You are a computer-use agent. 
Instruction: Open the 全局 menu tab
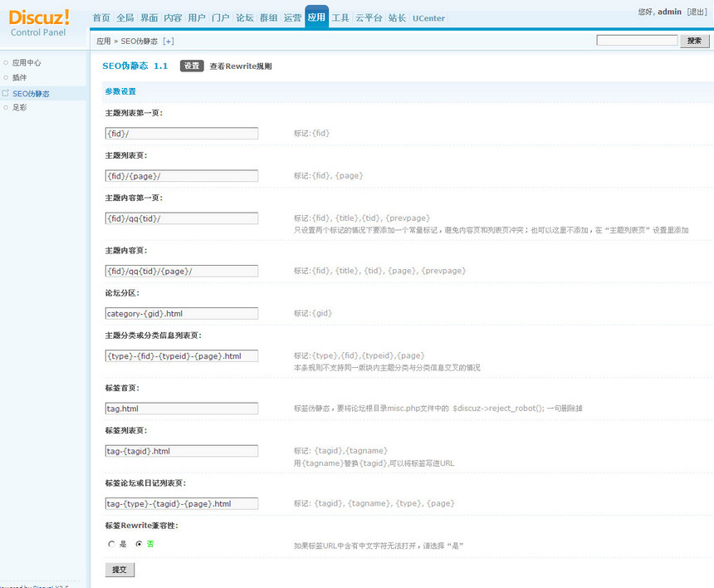[125, 17]
